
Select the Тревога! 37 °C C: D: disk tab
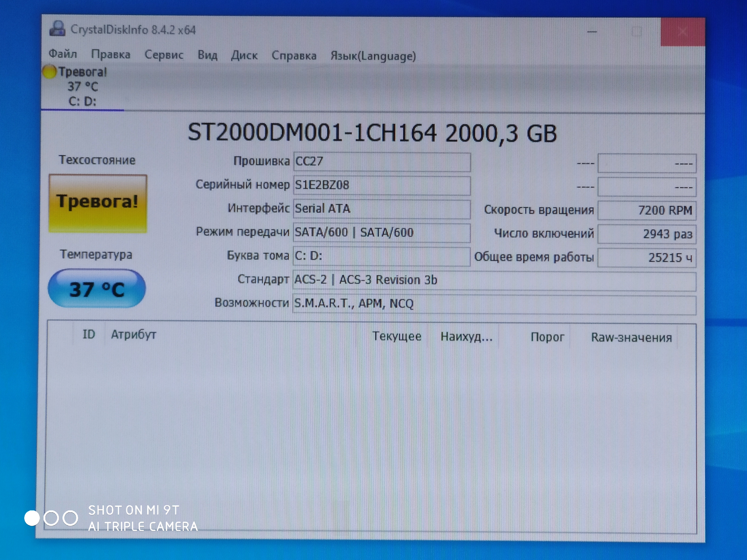point(82,87)
